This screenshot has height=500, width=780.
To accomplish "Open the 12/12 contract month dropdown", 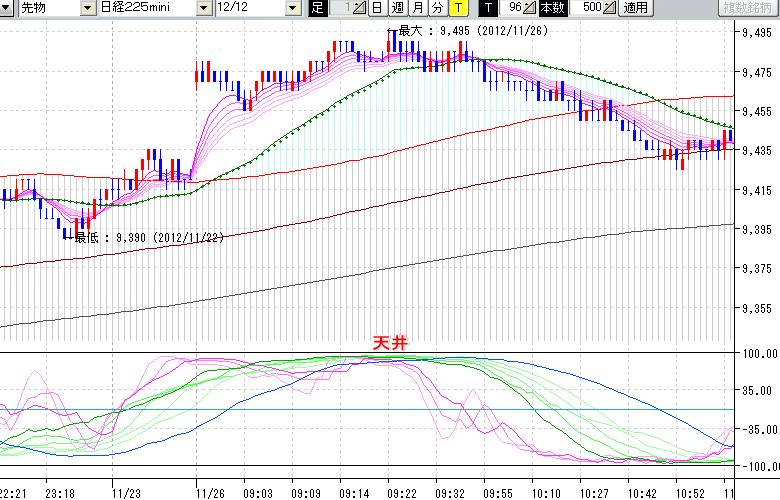I will coord(292,8).
